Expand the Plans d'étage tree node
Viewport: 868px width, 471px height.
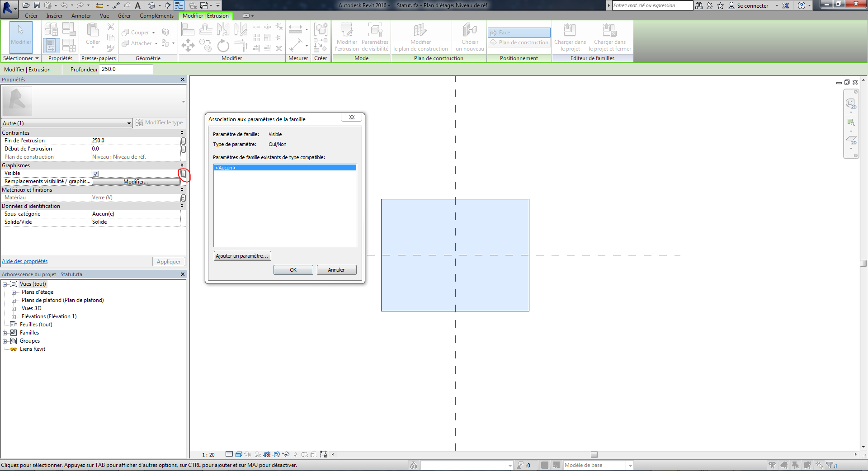14,292
